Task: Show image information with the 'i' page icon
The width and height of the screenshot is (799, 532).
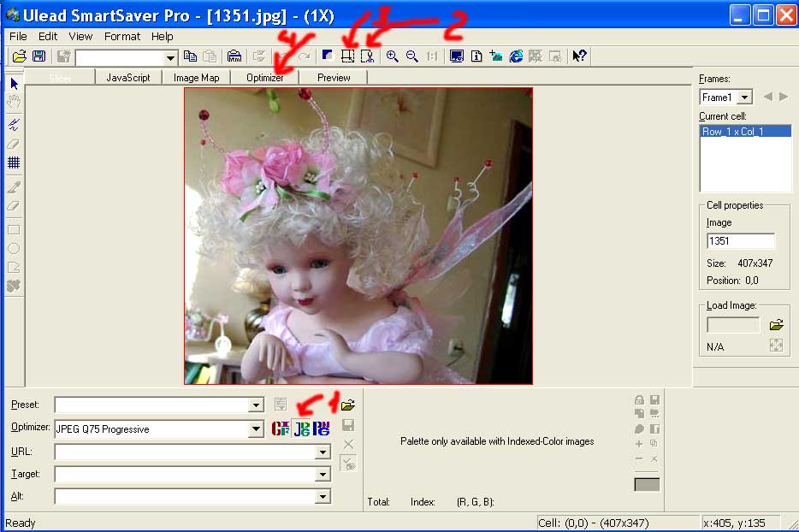Action: (x=476, y=56)
